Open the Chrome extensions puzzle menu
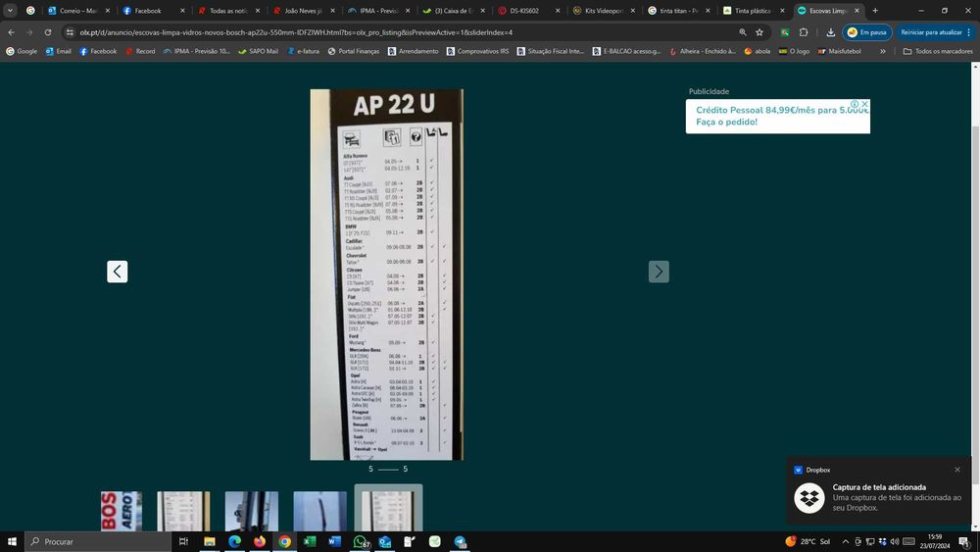Viewport: 980px width, 552px height. 804,32
